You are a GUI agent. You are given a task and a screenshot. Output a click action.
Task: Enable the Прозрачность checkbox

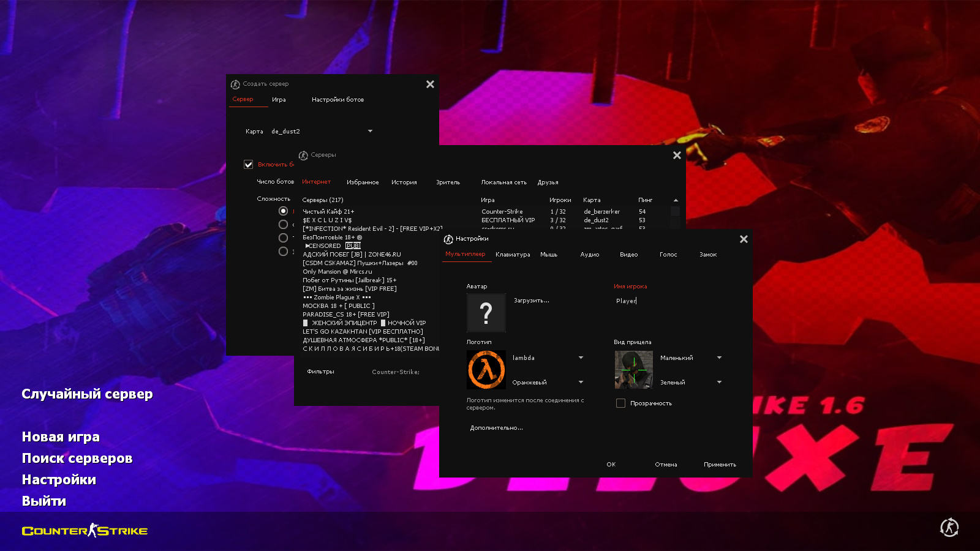tap(620, 403)
